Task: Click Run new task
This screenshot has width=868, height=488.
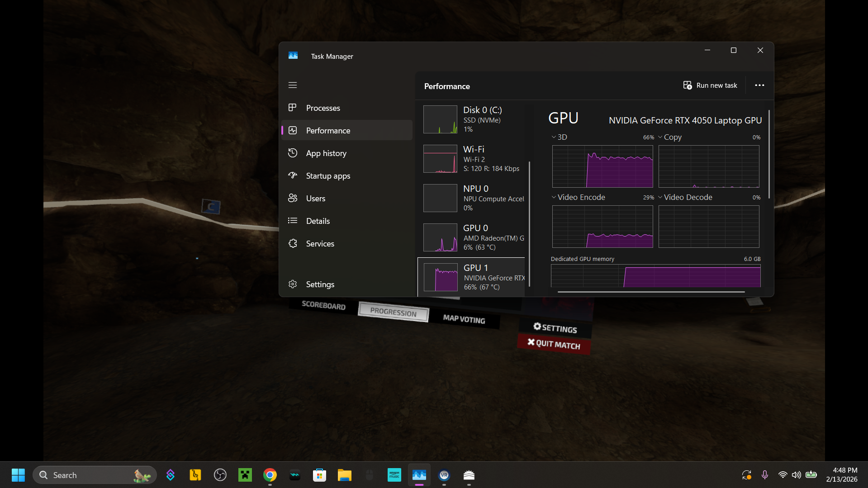Action: 710,85
